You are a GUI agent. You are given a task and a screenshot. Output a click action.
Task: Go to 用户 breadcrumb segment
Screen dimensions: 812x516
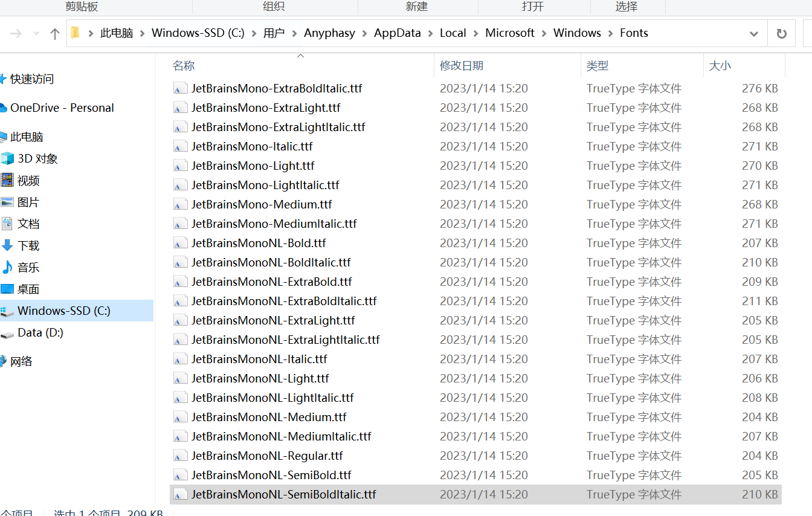(x=274, y=33)
